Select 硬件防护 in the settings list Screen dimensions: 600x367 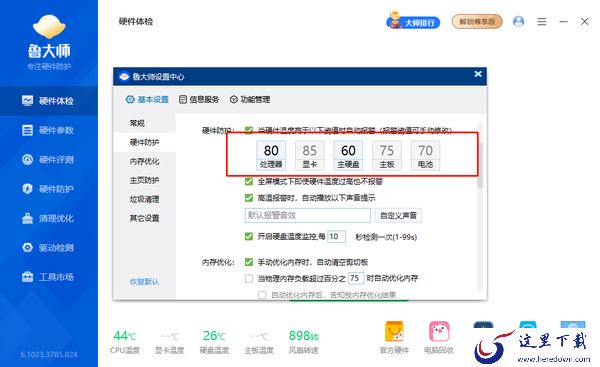pos(145,142)
